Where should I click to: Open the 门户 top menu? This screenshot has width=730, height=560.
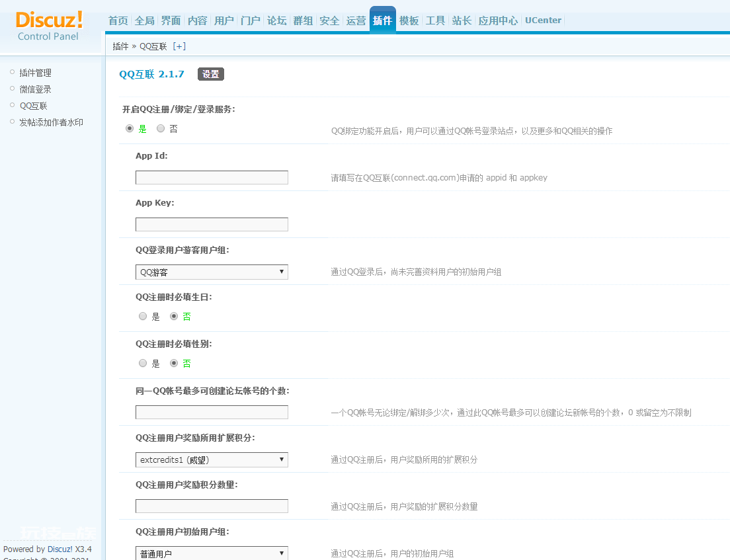coord(251,20)
